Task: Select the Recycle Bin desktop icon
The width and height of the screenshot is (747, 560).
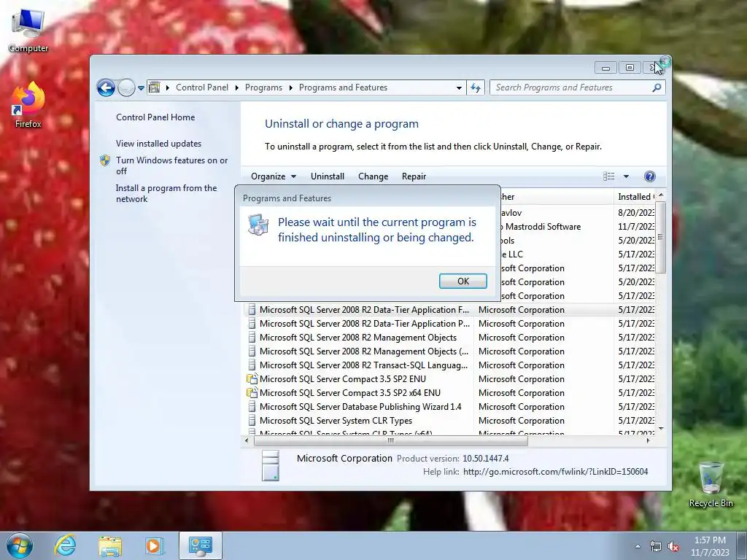Action: coord(711,484)
